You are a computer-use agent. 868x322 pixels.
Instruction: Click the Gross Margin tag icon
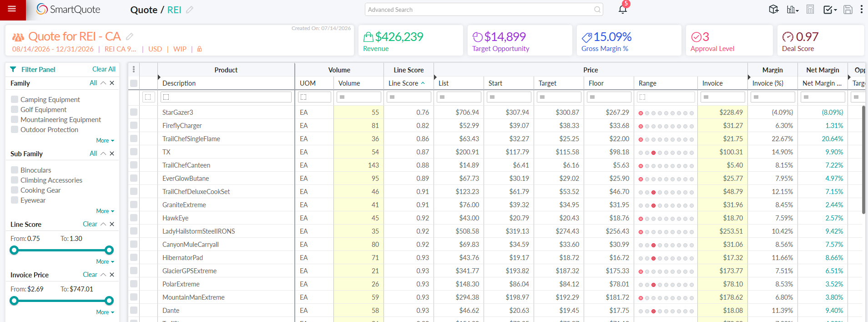click(x=587, y=37)
